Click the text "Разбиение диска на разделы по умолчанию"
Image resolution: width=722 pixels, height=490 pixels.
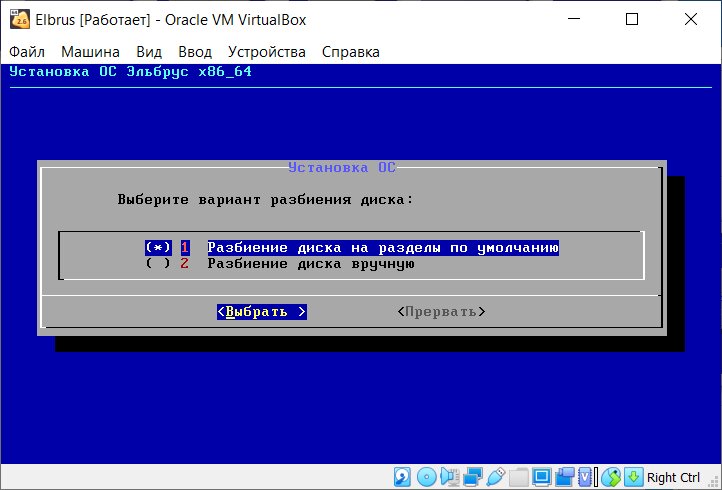383,248
